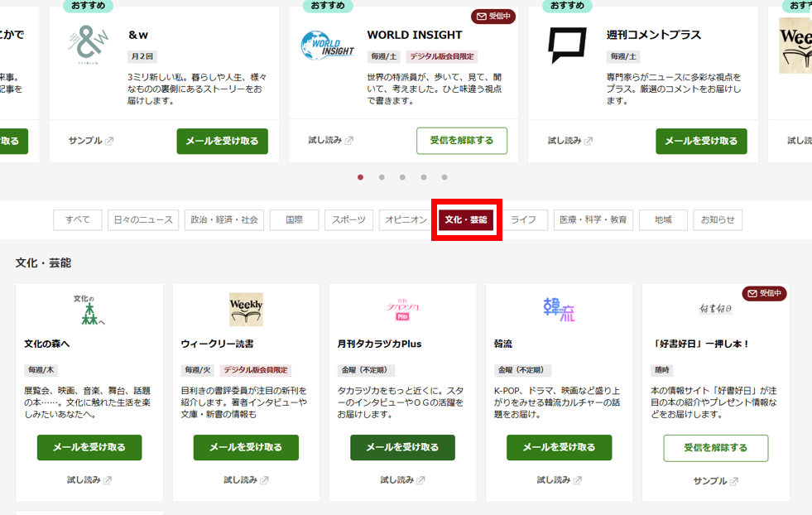Subscribe to &w with メールを受け取る
This screenshot has height=515, width=812.
point(222,141)
